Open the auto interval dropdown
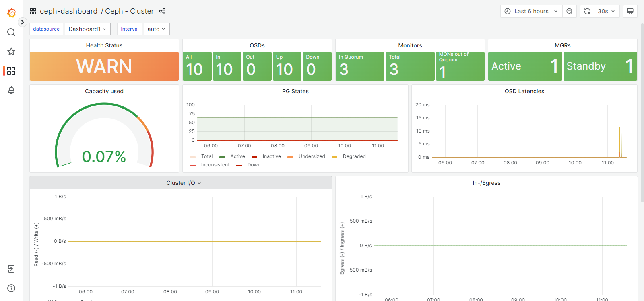This screenshot has width=644, height=301. 157,29
